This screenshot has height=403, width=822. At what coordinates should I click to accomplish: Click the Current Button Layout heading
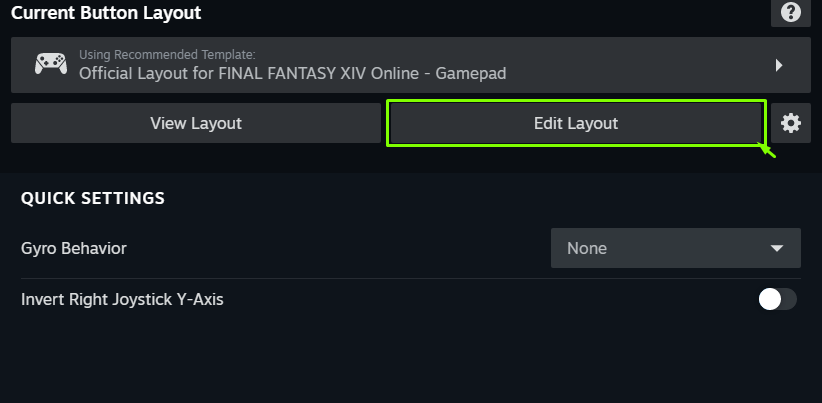(x=106, y=13)
